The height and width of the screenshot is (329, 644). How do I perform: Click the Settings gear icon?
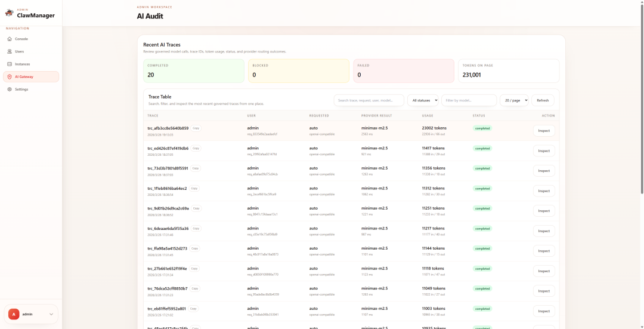click(x=10, y=89)
